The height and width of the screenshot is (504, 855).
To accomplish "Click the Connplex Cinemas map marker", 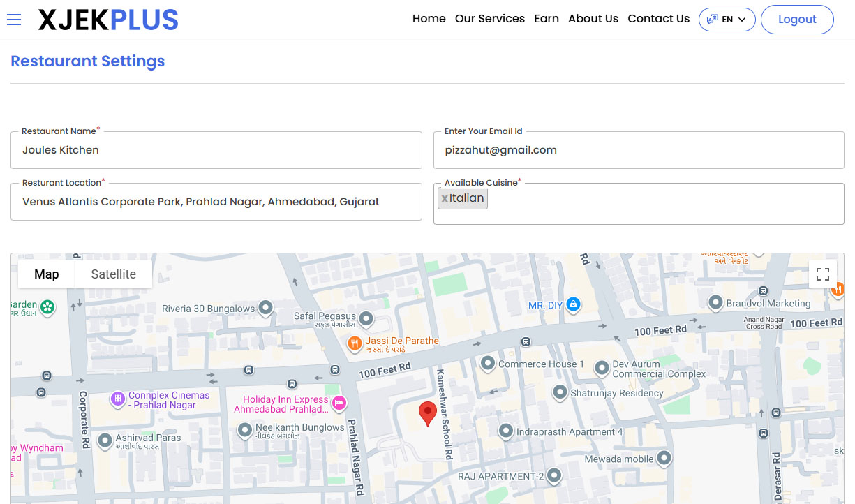I will [118, 399].
